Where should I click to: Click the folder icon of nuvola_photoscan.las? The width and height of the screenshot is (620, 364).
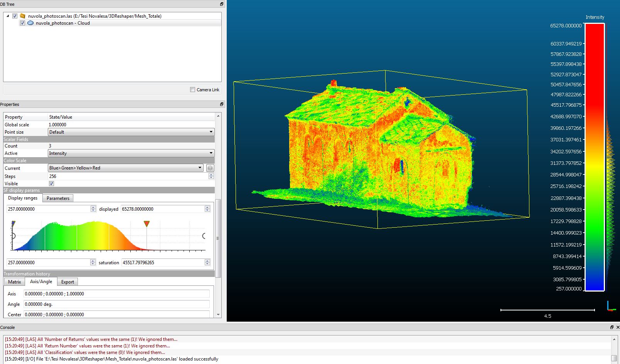tap(23, 16)
